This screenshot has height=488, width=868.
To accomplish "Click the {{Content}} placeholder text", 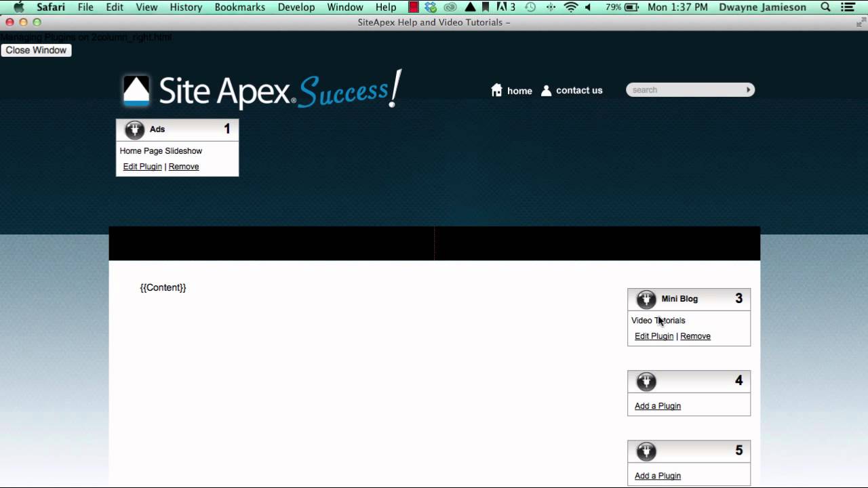I will 163,287.
